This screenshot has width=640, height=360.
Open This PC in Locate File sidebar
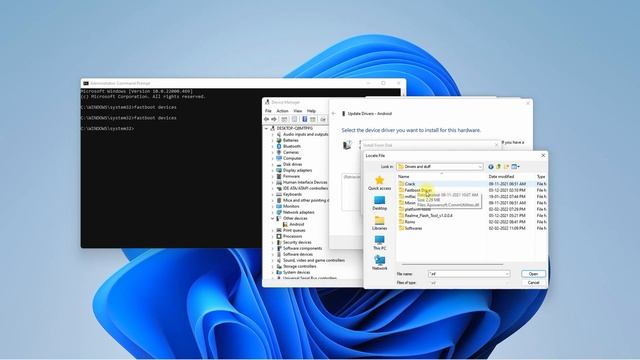click(x=379, y=243)
